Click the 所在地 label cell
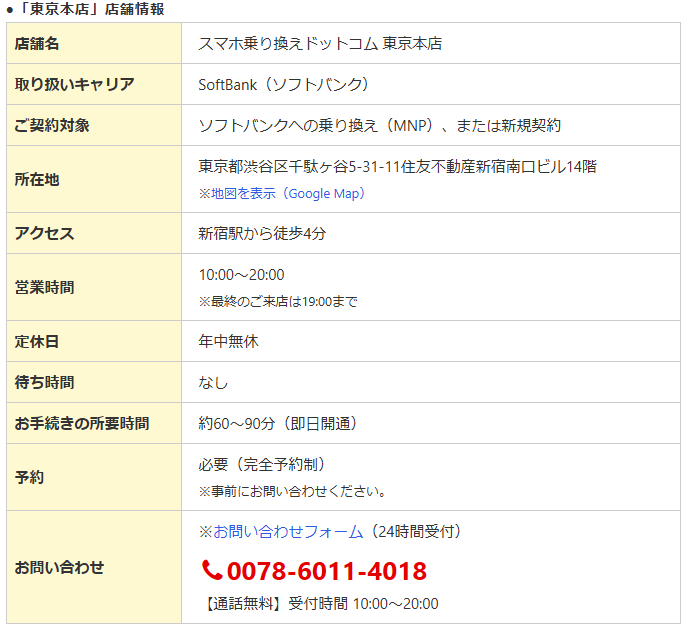This screenshot has width=686, height=627. tap(94, 179)
